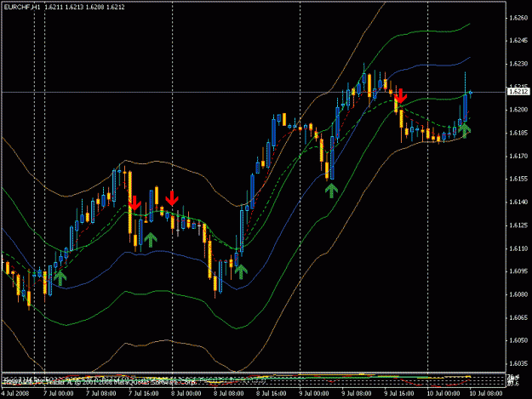Click the 1.6185 price axis label
The image size is (532, 399).
(x=518, y=133)
